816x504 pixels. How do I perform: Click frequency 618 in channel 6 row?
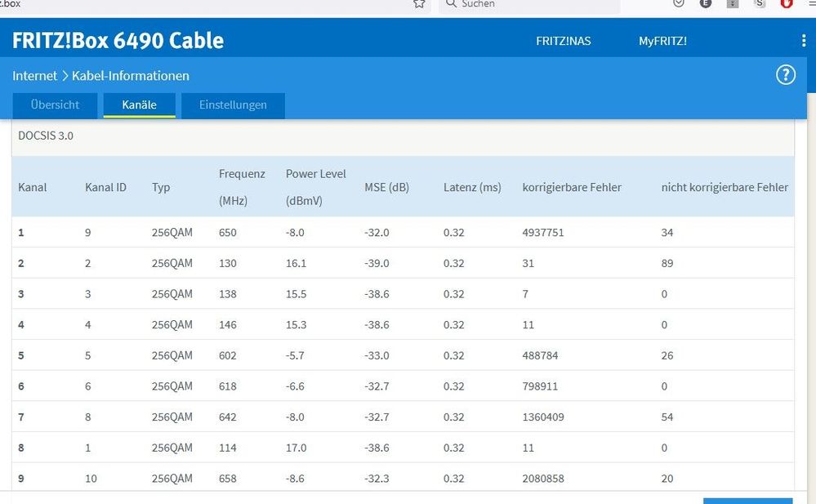click(x=227, y=386)
